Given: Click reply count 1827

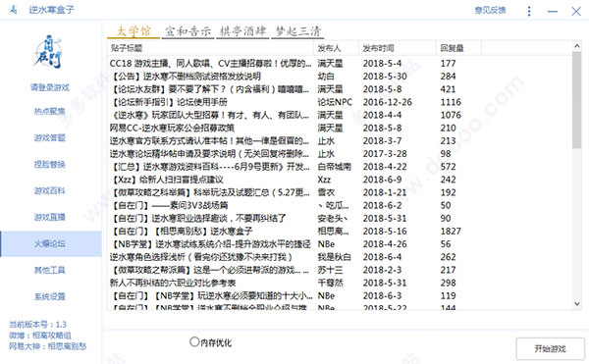Looking at the screenshot, I should coord(451,232).
